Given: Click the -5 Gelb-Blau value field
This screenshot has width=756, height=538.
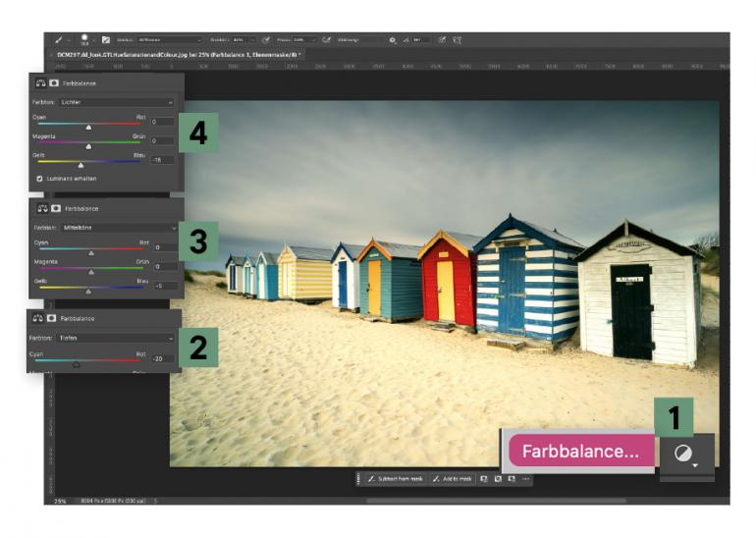Looking at the screenshot, I should (165, 286).
